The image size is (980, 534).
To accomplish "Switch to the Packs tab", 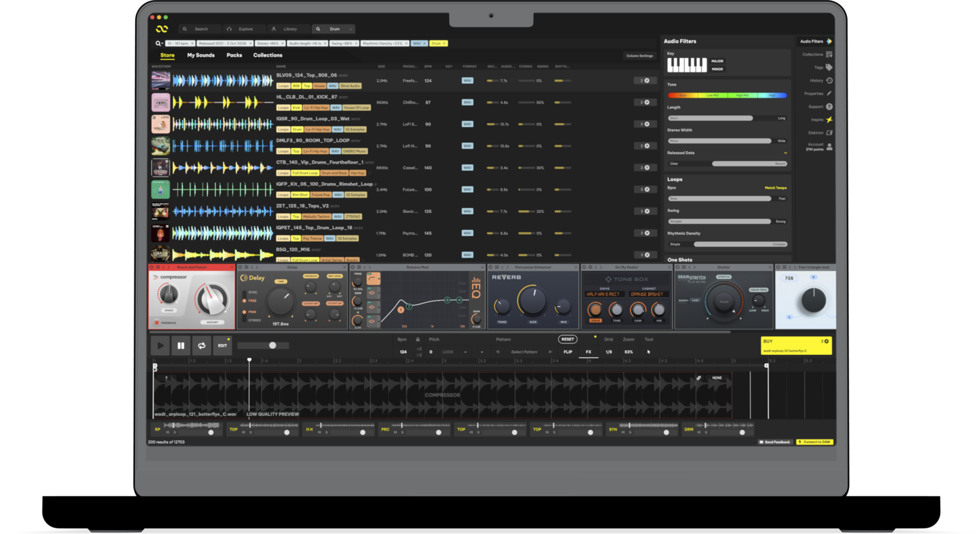I will point(234,55).
